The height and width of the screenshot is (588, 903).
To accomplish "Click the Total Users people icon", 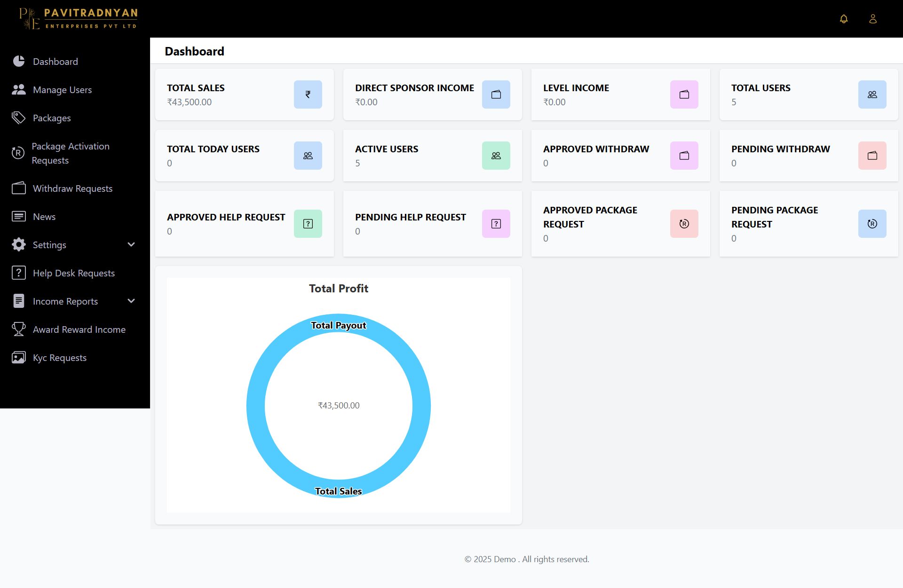I will click(872, 94).
